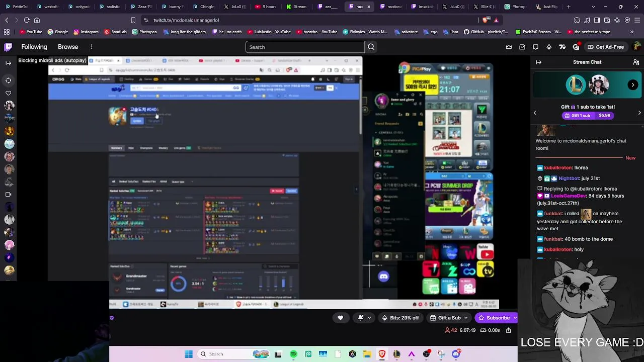
Task: Open the Following page
Action: pyautogui.click(x=34, y=47)
